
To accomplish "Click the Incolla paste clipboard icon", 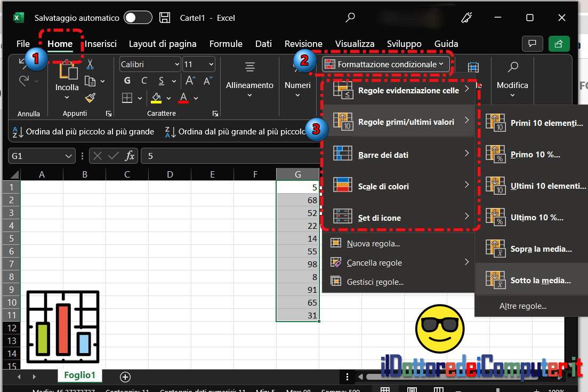I will tap(68, 70).
